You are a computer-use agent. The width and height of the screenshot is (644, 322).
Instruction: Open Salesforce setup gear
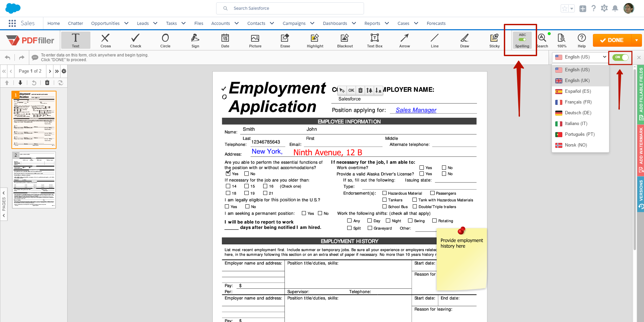pos(604,8)
